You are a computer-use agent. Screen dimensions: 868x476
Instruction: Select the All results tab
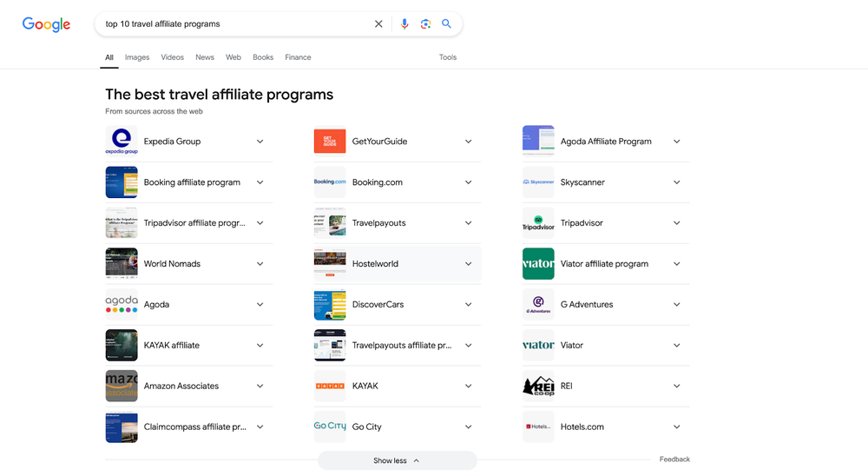(x=109, y=57)
